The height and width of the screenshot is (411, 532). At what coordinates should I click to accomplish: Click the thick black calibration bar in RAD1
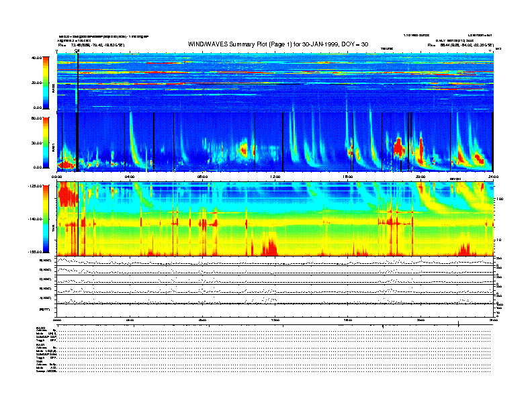coord(77,142)
